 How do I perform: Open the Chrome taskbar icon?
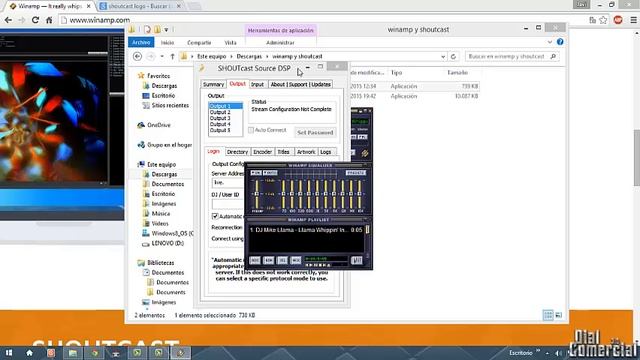click(94, 353)
